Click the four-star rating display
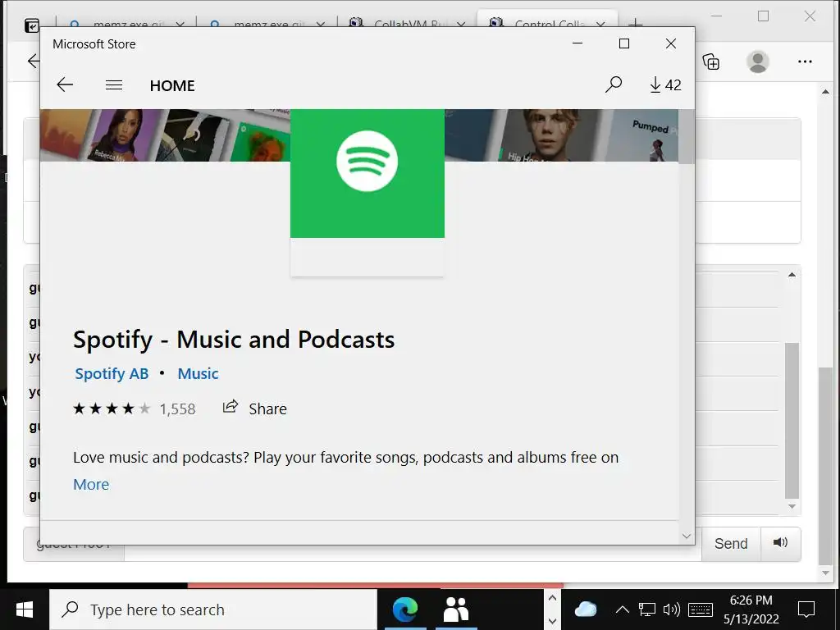 coord(112,409)
